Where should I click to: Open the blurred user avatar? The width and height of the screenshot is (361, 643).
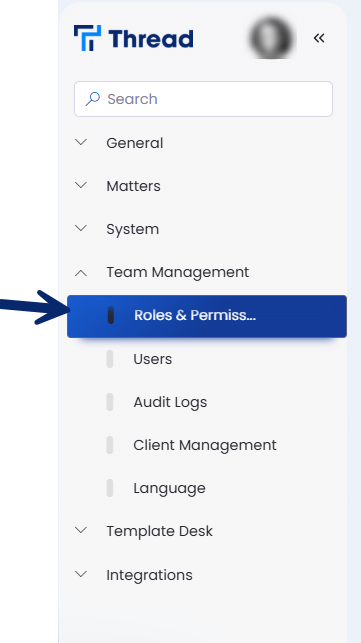click(x=272, y=38)
